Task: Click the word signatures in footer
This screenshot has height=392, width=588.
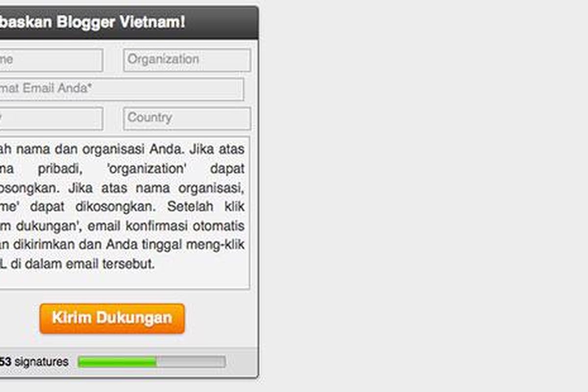Action: tap(42, 362)
